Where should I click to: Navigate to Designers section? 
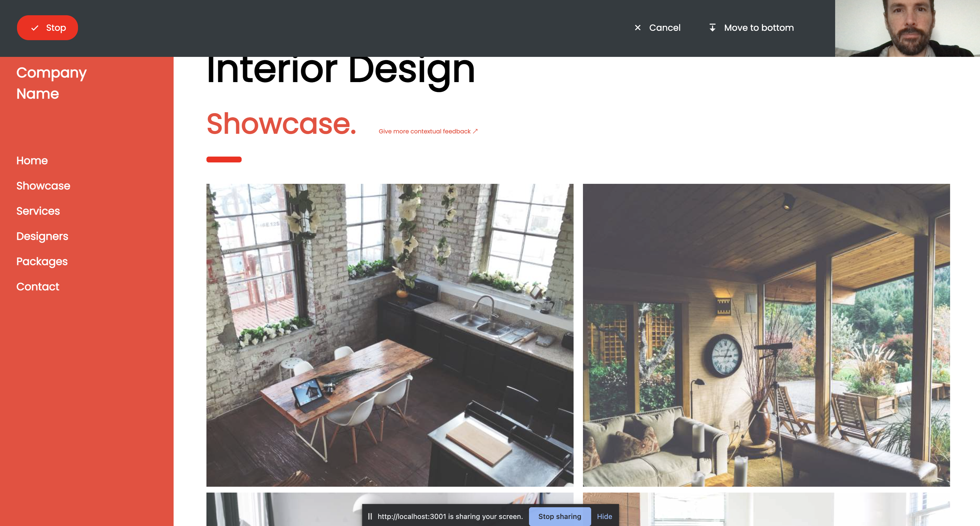tap(42, 236)
